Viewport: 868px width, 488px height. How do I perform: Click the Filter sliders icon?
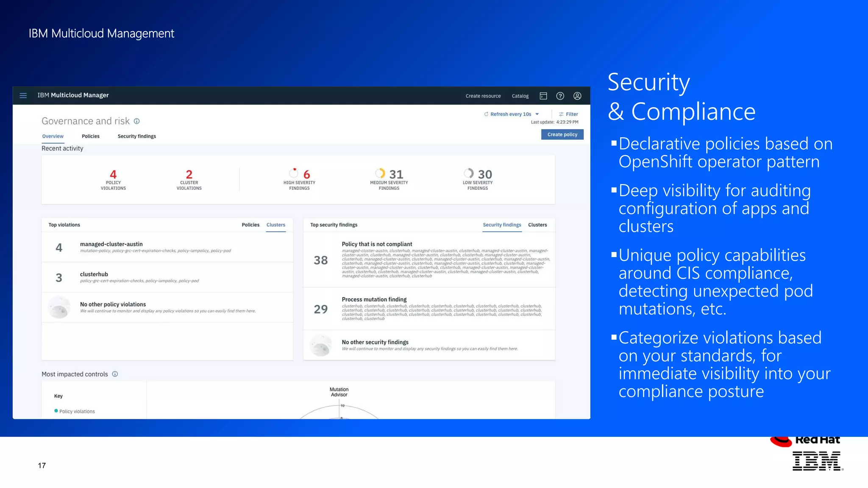561,114
